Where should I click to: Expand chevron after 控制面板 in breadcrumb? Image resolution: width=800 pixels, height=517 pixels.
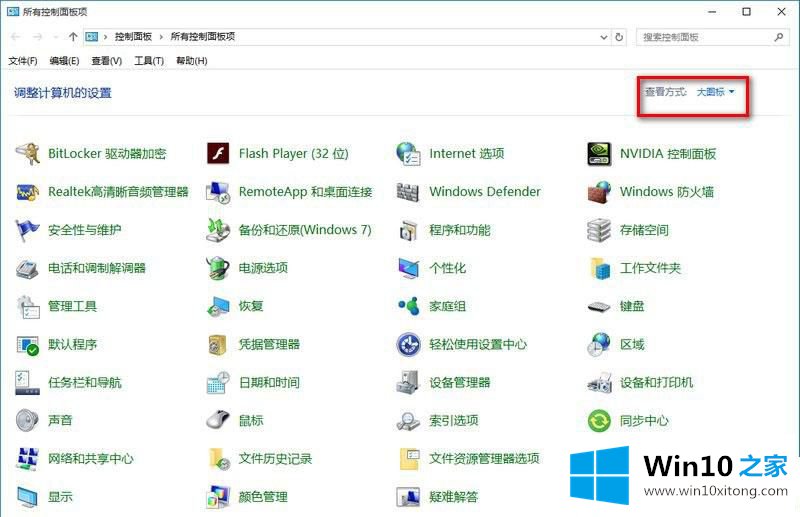[x=161, y=37]
